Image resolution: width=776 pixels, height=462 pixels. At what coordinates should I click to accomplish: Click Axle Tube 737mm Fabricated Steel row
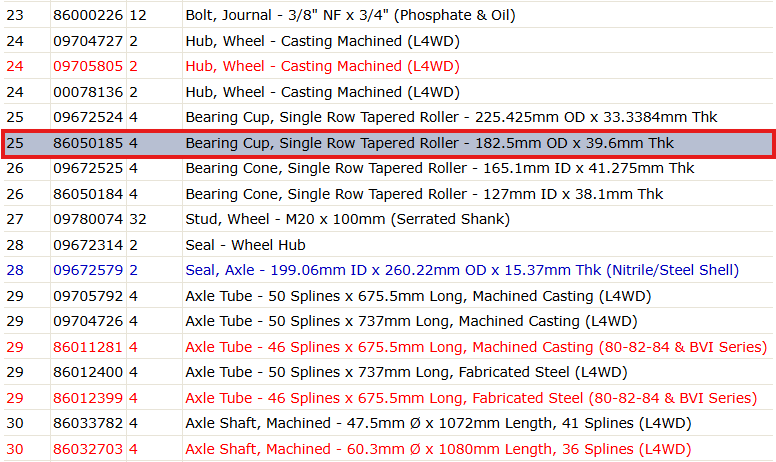tap(388, 372)
